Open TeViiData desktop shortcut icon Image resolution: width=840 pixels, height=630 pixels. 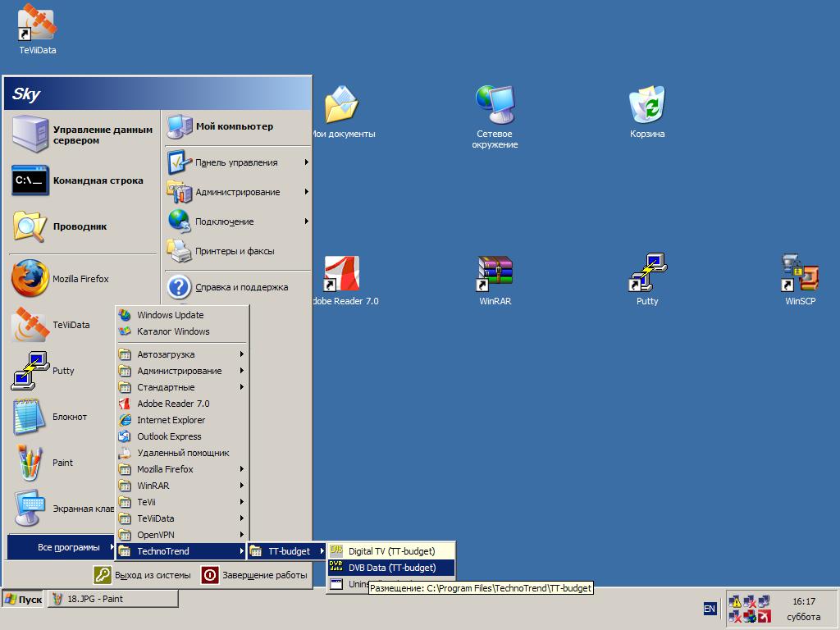pos(38,30)
